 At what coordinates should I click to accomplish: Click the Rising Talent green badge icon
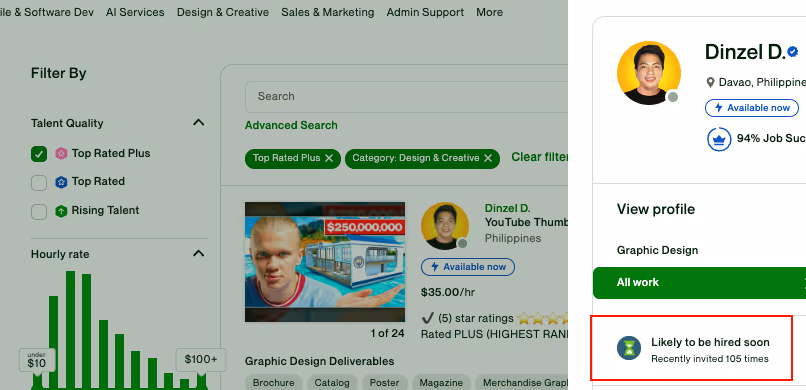click(x=61, y=211)
